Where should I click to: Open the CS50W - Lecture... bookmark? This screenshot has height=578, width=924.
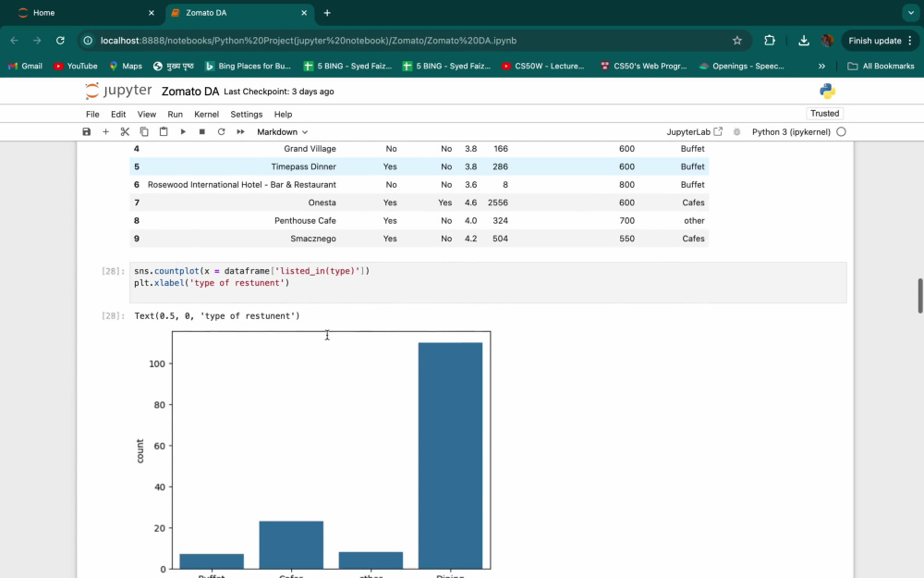pyautogui.click(x=542, y=66)
